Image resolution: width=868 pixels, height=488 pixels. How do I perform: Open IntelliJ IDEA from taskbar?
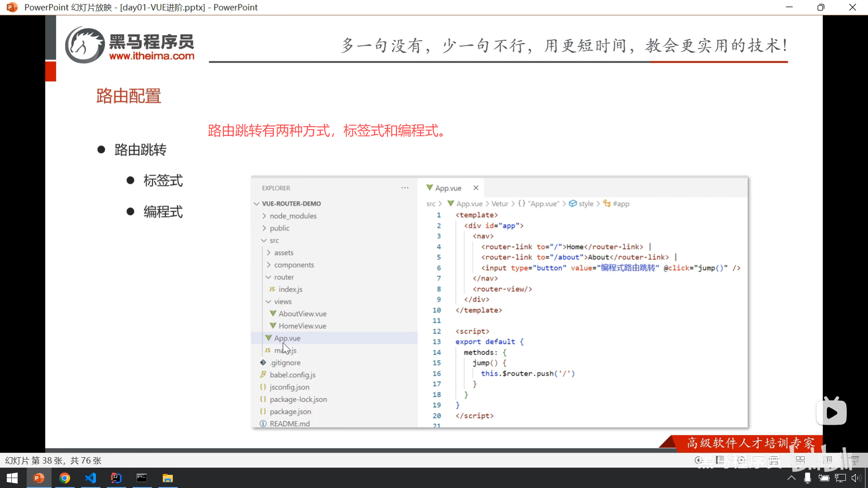click(x=116, y=478)
